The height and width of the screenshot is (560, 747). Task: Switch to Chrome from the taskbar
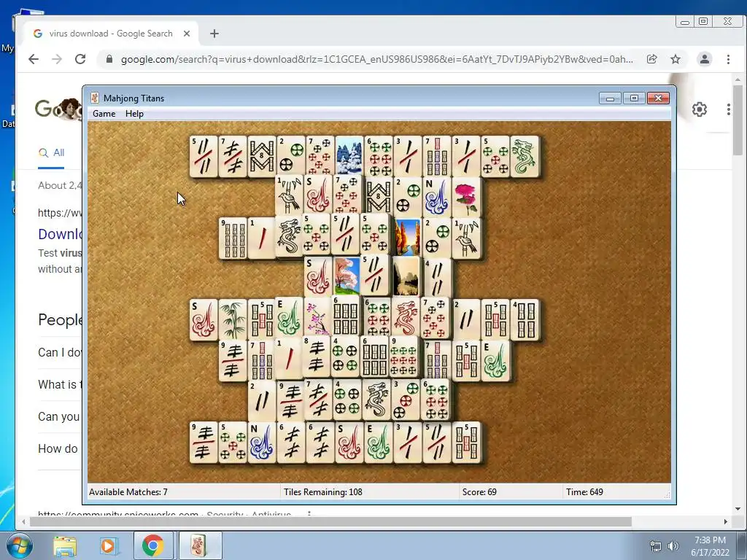[x=153, y=545]
